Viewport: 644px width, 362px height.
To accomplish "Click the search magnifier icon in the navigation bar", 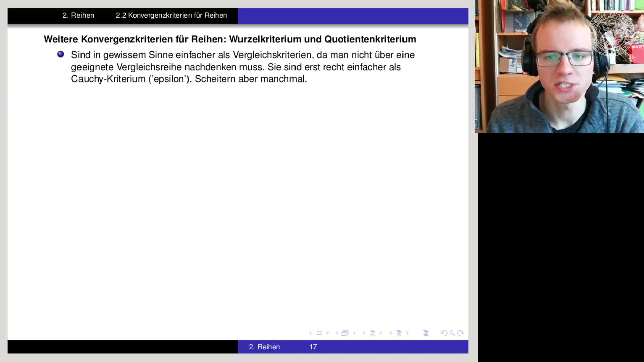I will tap(452, 333).
